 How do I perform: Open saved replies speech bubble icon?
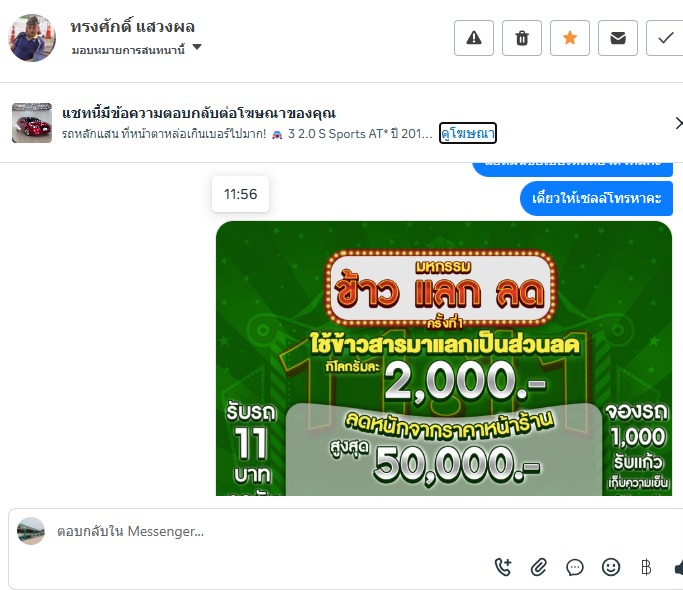[x=575, y=567]
